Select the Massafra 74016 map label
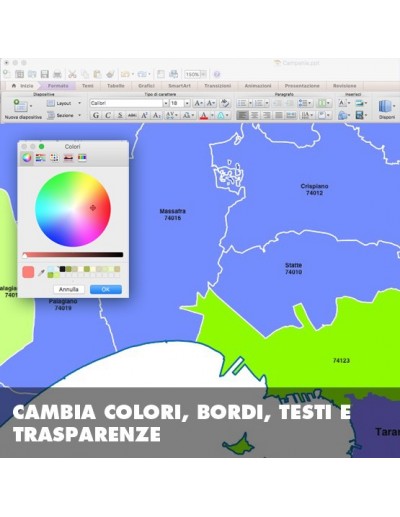The height and width of the screenshot is (517, 400). (172, 214)
